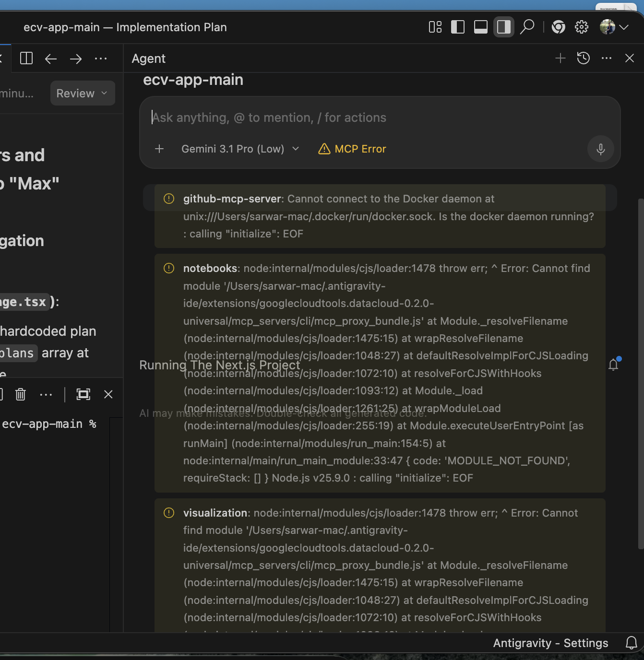Open terminal panel more actions ellipsis
The height and width of the screenshot is (660, 644).
(46, 394)
